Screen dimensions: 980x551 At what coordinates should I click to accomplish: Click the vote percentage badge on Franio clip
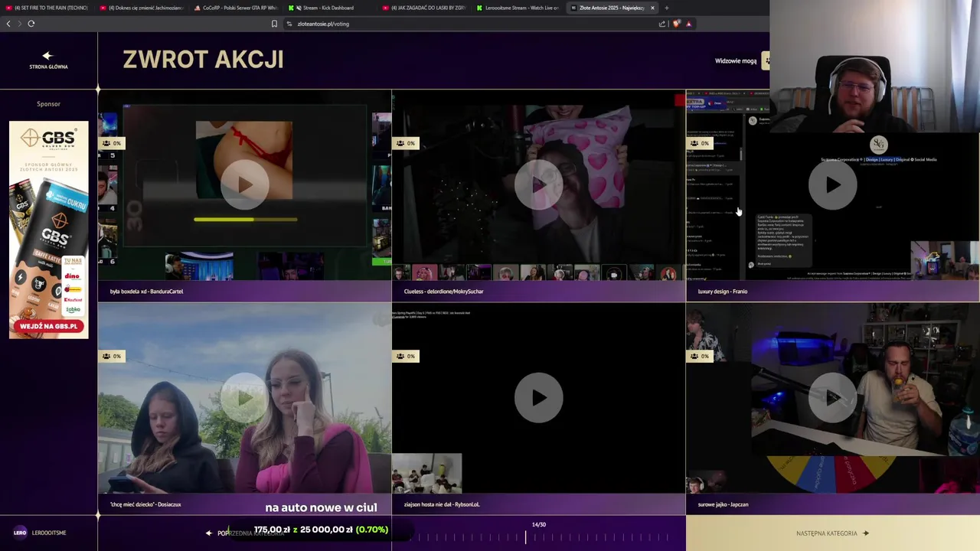pos(699,143)
